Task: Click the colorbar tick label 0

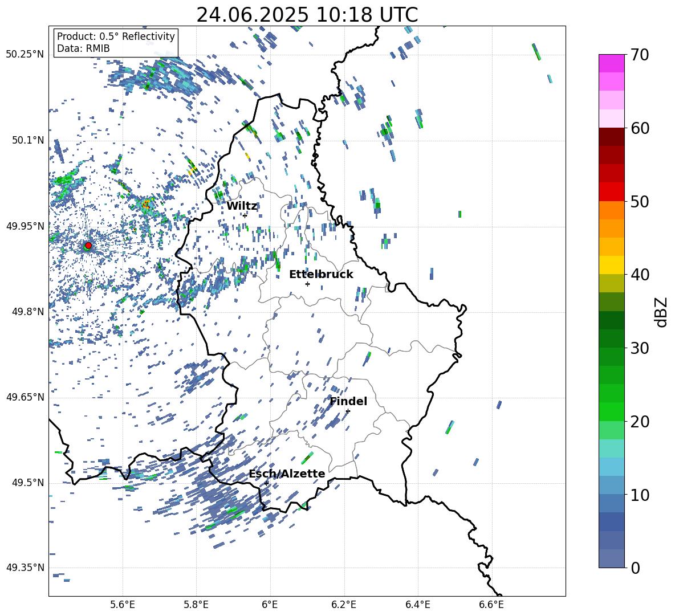Action: 635,568
